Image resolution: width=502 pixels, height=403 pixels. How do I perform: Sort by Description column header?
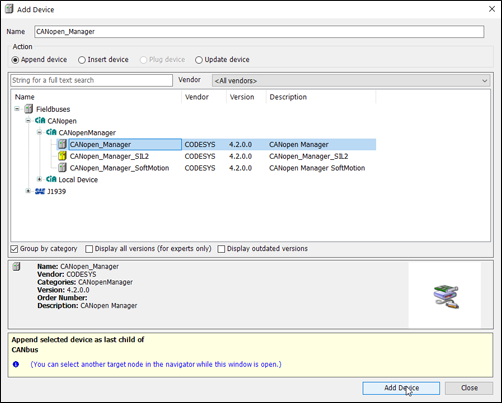pyautogui.click(x=321, y=97)
